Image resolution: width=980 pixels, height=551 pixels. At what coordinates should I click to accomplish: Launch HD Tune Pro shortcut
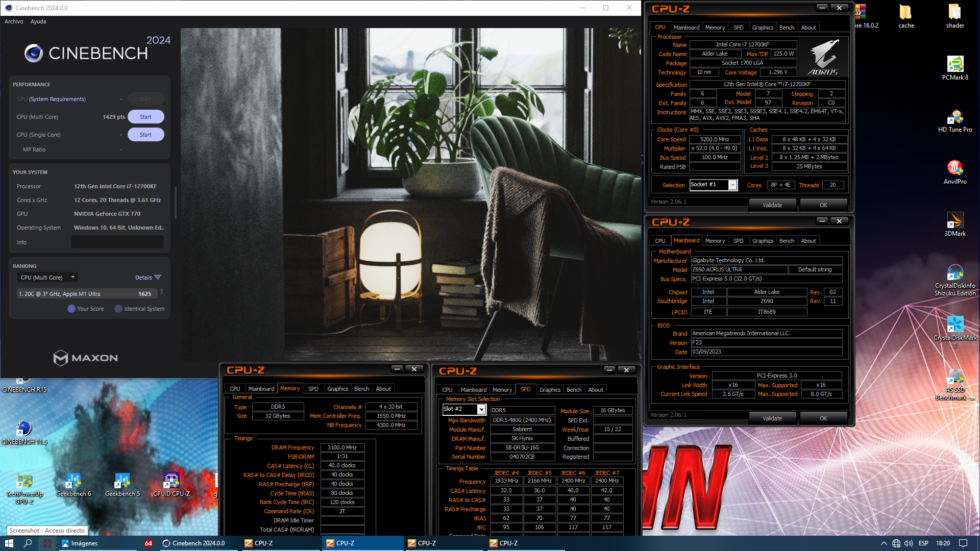coord(955,120)
